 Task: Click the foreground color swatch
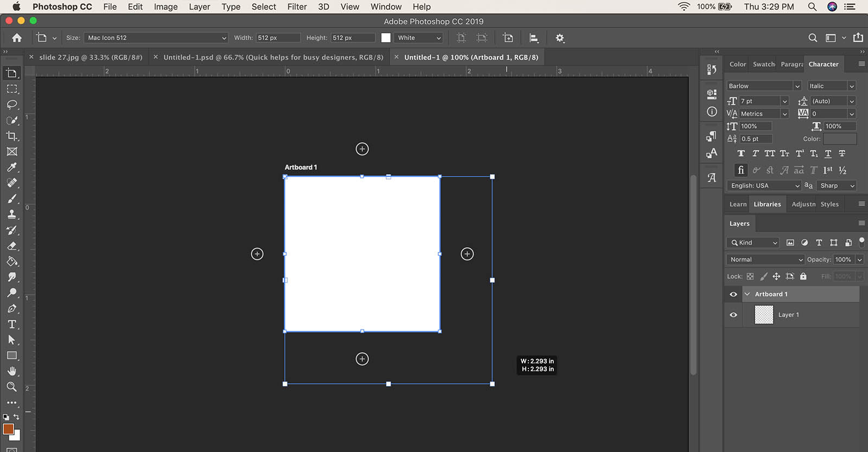click(x=8, y=429)
